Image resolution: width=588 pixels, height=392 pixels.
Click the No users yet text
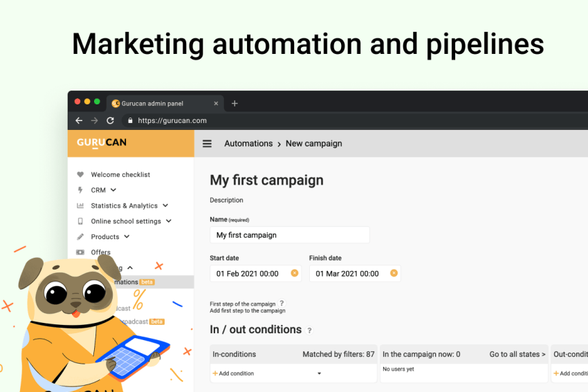(x=398, y=369)
